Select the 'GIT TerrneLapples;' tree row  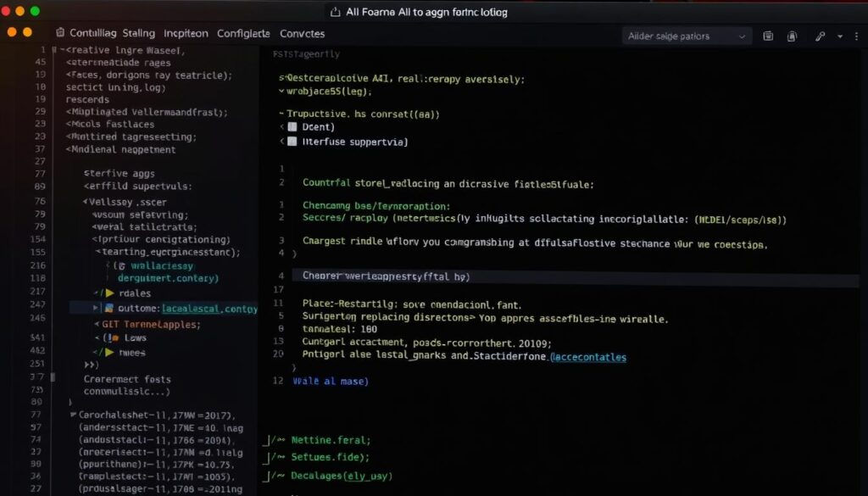[151, 325]
